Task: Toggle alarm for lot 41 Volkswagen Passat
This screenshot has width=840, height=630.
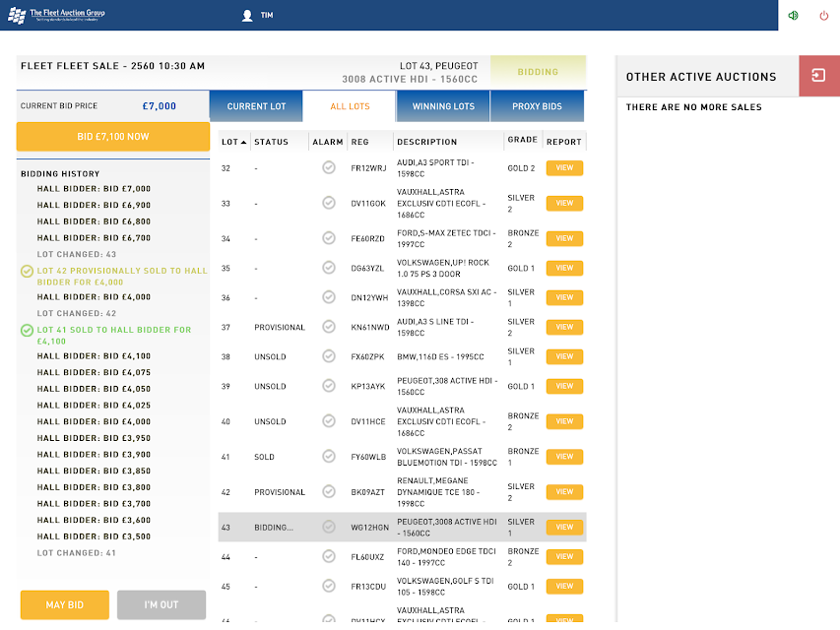Action: pos(329,457)
